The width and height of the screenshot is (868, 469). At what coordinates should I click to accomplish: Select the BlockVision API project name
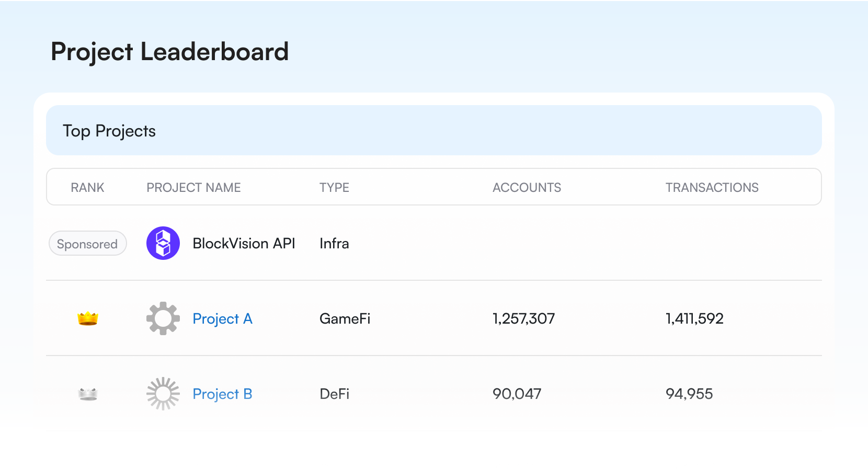pos(244,243)
